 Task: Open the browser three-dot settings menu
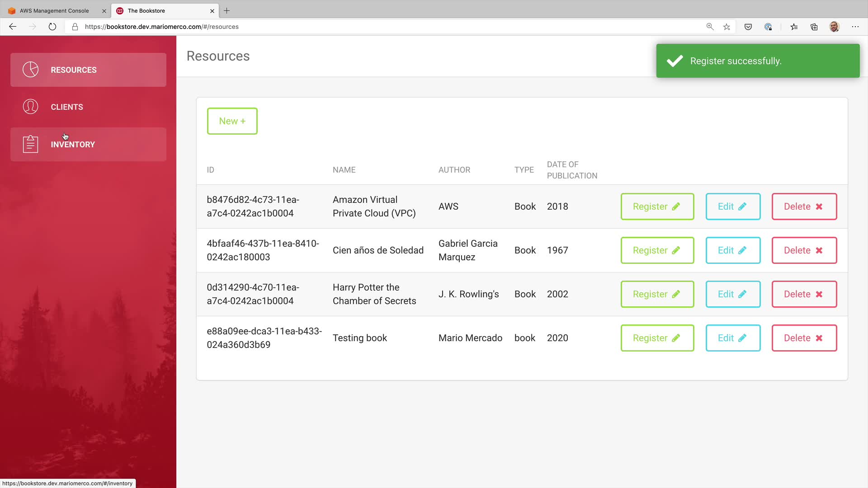[x=855, y=27]
